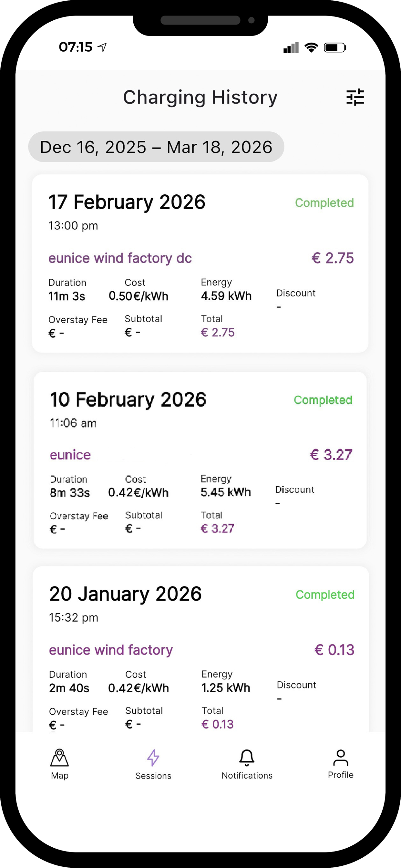Select the 10 February 2026 session card
The width and height of the screenshot is (401, 868).
click(x=200, y=460)
